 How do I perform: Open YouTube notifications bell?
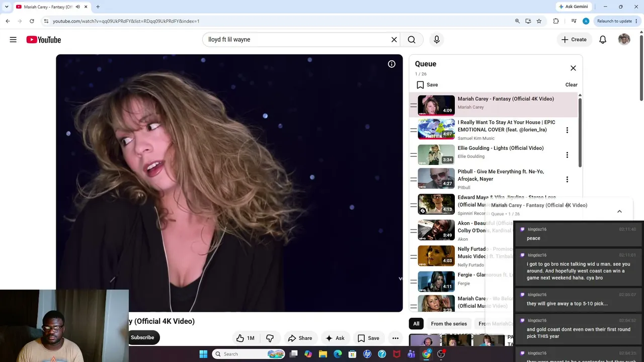click(x=603, y=40)
